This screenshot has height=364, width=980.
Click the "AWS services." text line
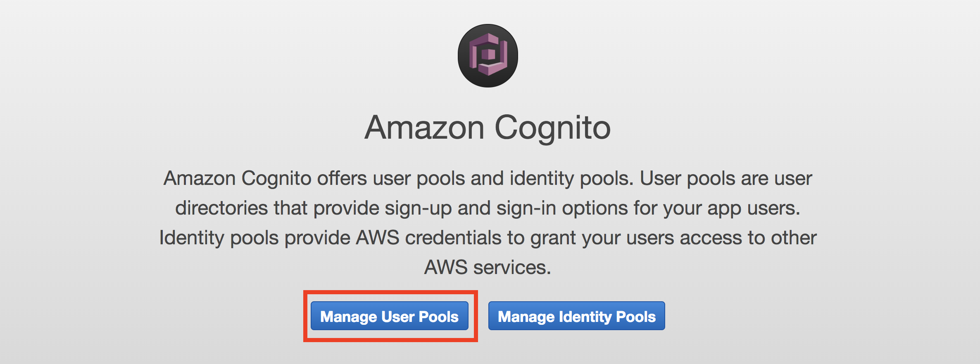point(488,267)
